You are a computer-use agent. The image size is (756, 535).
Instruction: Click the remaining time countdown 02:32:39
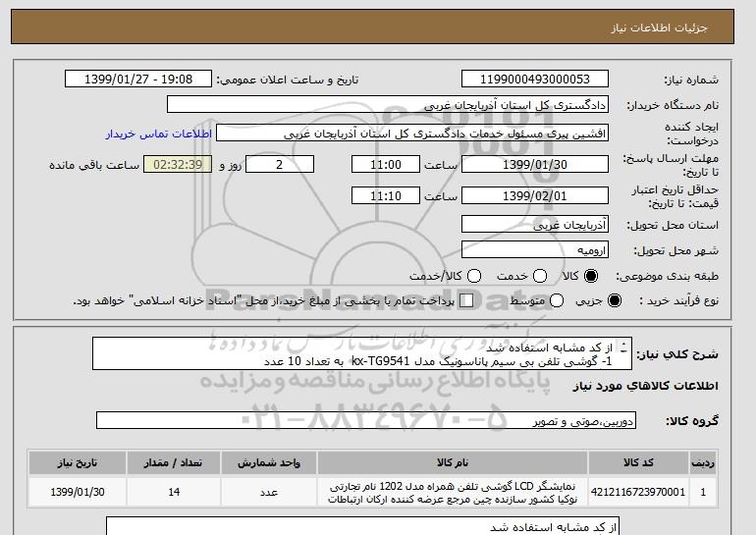click(178, 164)
